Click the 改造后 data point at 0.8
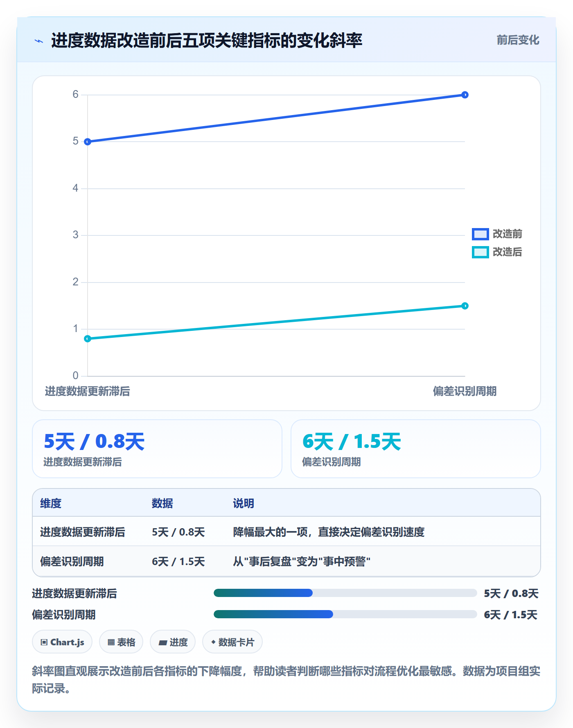 (x=88, y=339)
